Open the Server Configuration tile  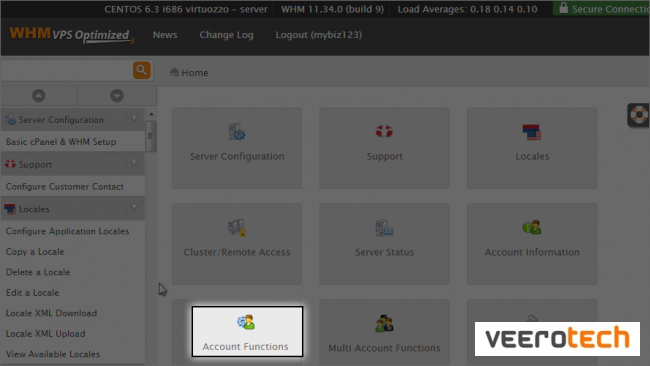[x=237, y=148]
